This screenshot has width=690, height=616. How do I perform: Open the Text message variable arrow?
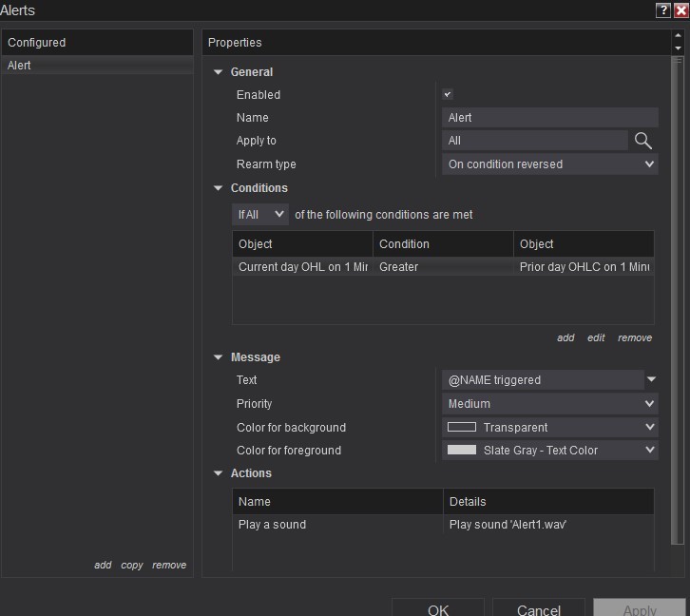point(651,380)
